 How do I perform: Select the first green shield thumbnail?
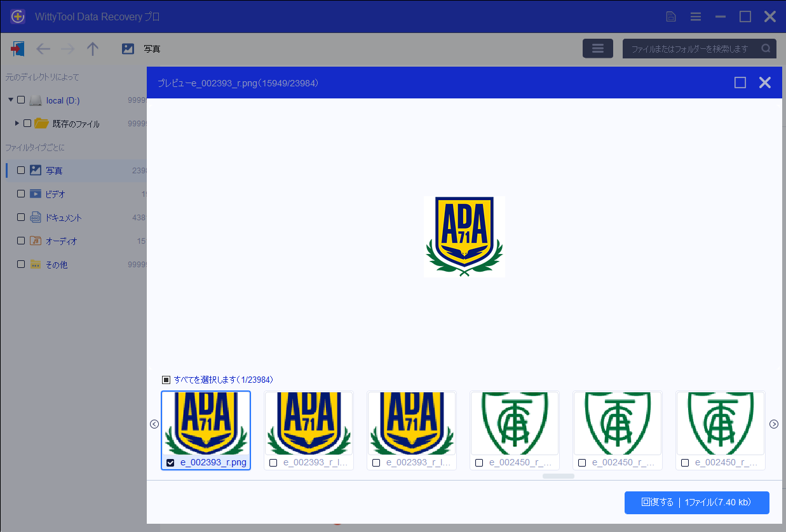(x=515, y=423)
